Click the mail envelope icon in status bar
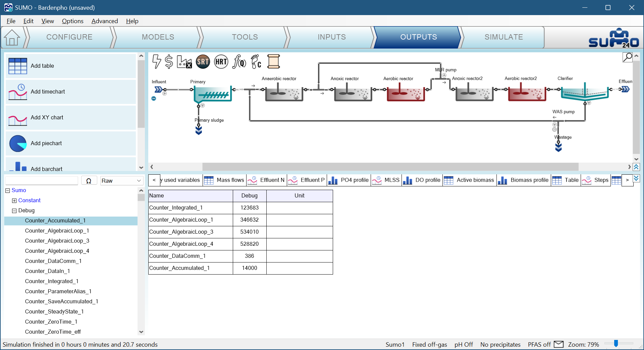This screenshot has height=350, width=644. [558, 344]
